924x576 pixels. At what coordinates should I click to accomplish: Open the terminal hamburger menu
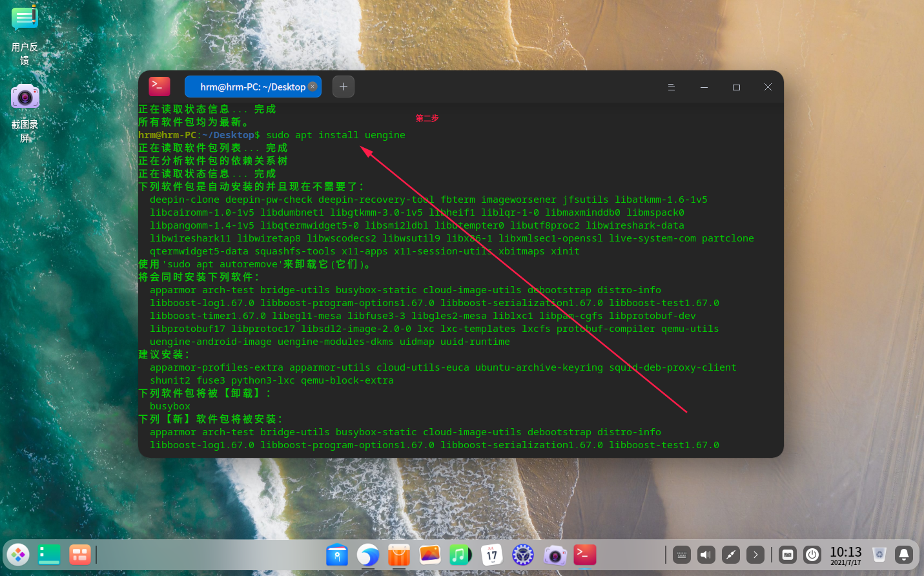coord(672,87)
